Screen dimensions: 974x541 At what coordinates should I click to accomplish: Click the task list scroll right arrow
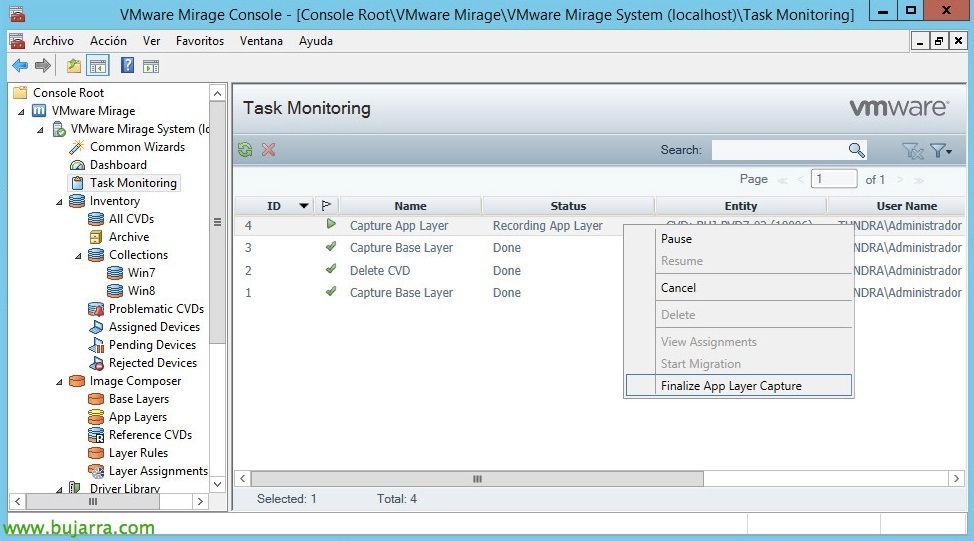click(957, 478)
